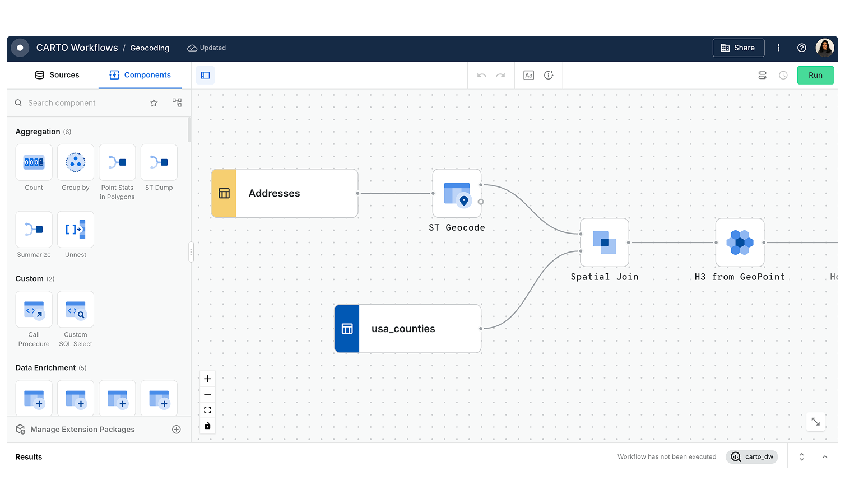Select the ST Geocode node
This screenshot has height=504, width=845.
[x=457, y=193]
